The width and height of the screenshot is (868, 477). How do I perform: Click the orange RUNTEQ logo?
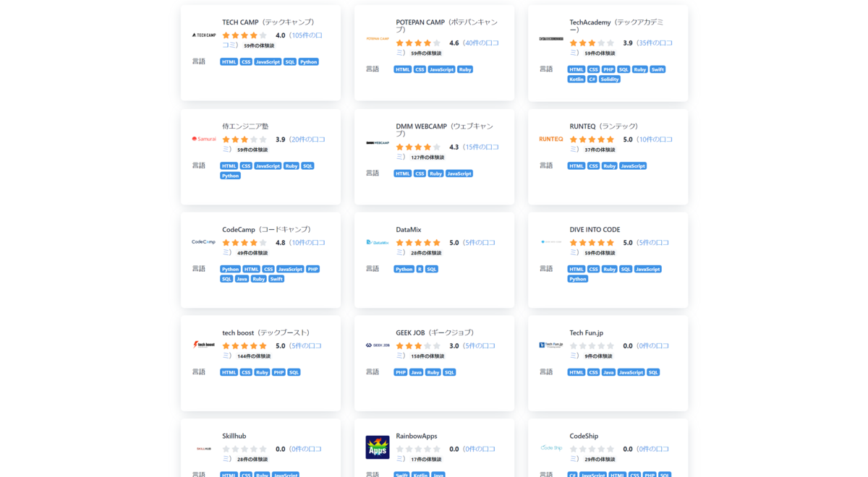[x=551, y=139]
